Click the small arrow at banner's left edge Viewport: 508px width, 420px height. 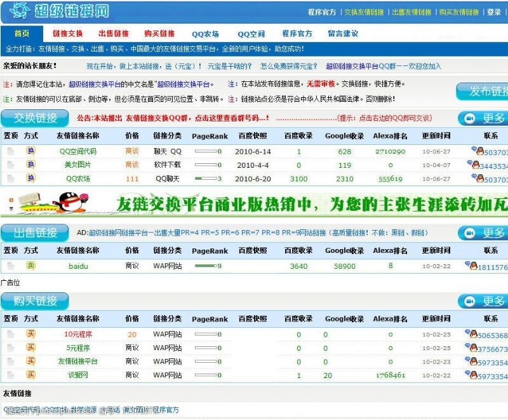[10, 208]
